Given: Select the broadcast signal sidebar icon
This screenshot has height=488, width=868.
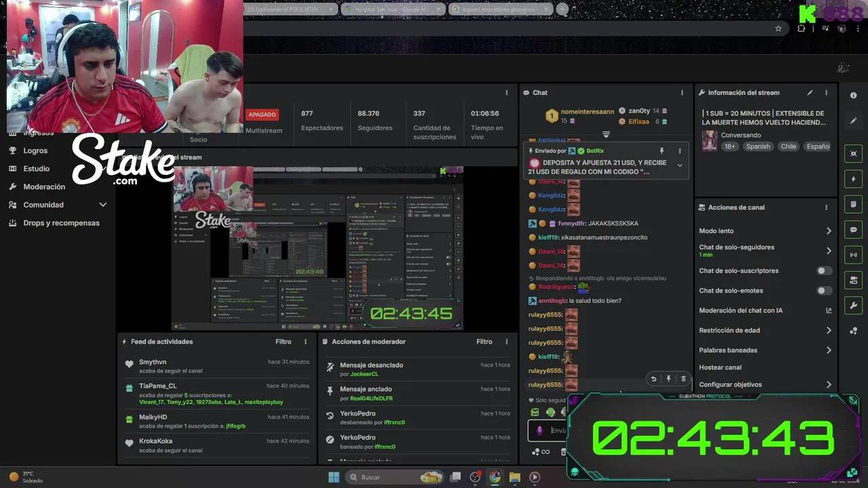Looking at the screenshot, I should 853,255.
